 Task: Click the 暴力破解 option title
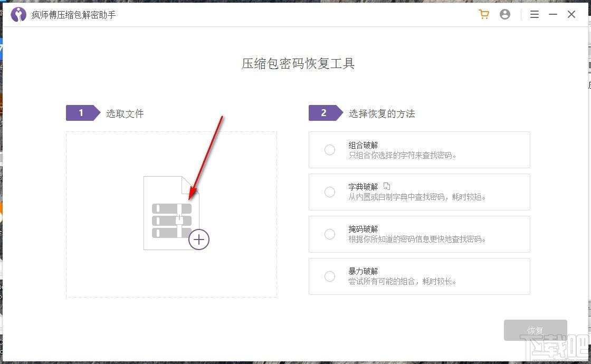pyautogui.click(x=363, y=271)
